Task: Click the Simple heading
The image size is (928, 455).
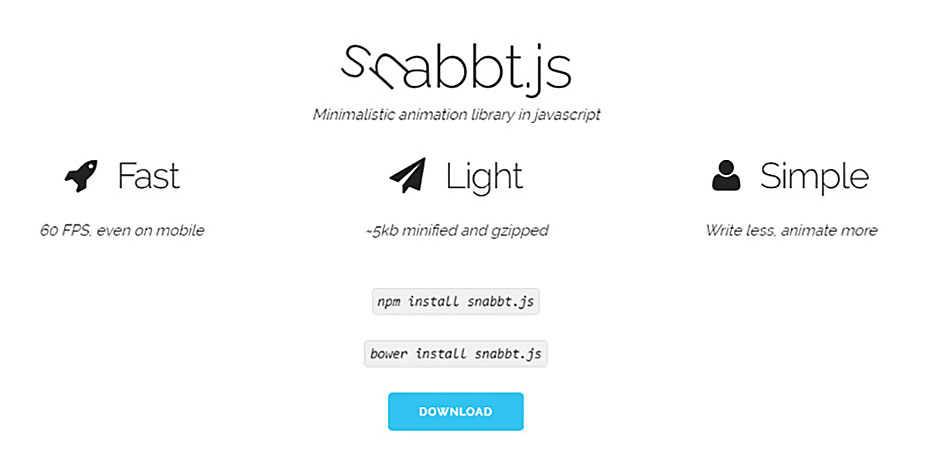Action: pyautogui.click(x=814, y=177)
